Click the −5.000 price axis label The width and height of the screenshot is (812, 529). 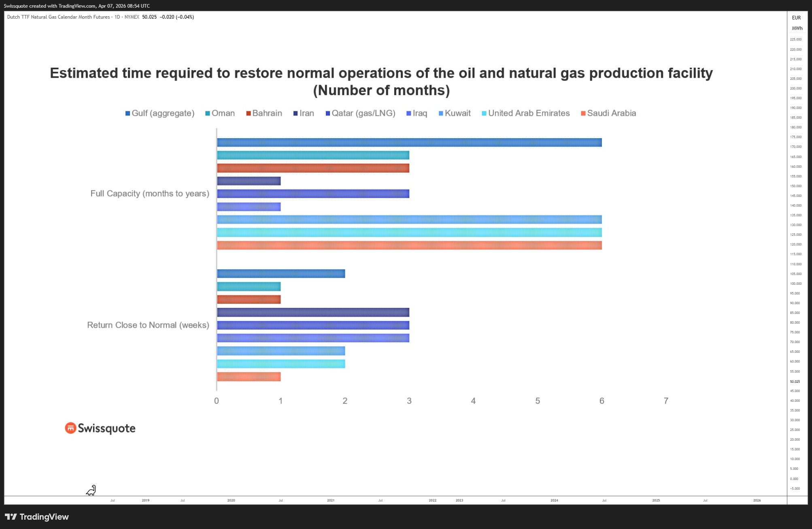click(795, 488)
